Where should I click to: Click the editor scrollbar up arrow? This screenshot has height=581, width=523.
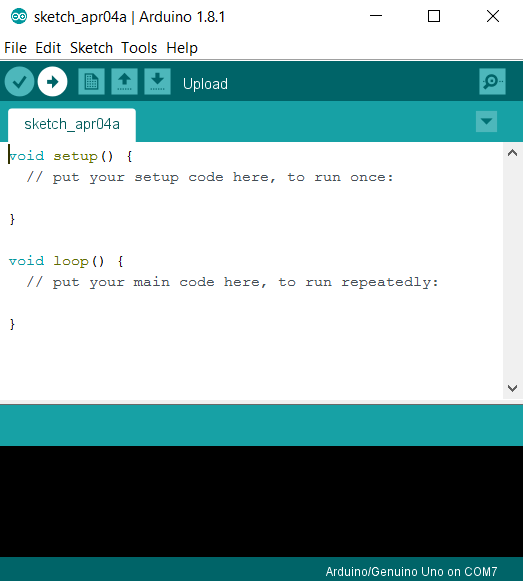click(x=512, y=153)
